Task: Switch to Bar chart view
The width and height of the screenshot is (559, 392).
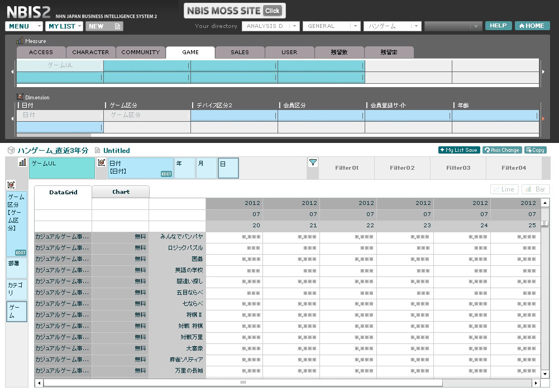Action: pos(534,189)
